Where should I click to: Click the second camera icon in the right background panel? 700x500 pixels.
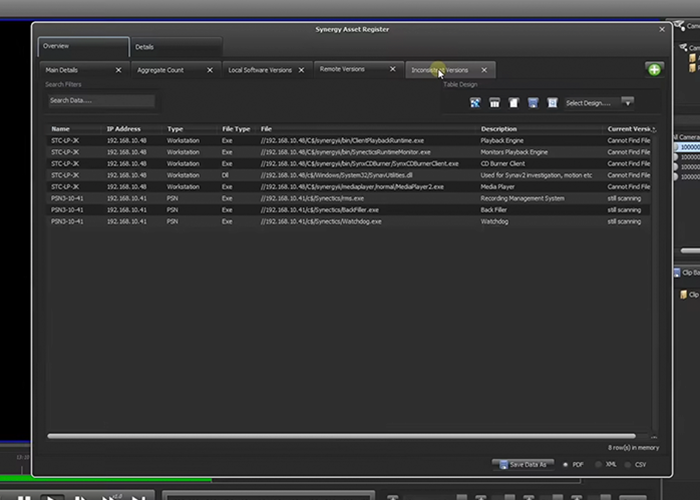[x=683, y=47]
